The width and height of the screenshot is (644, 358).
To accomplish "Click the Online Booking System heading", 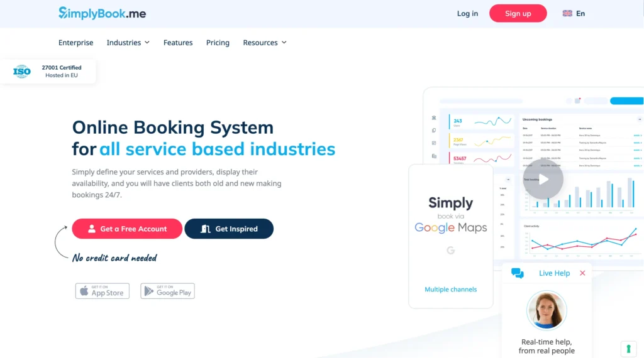I will 172,127.
